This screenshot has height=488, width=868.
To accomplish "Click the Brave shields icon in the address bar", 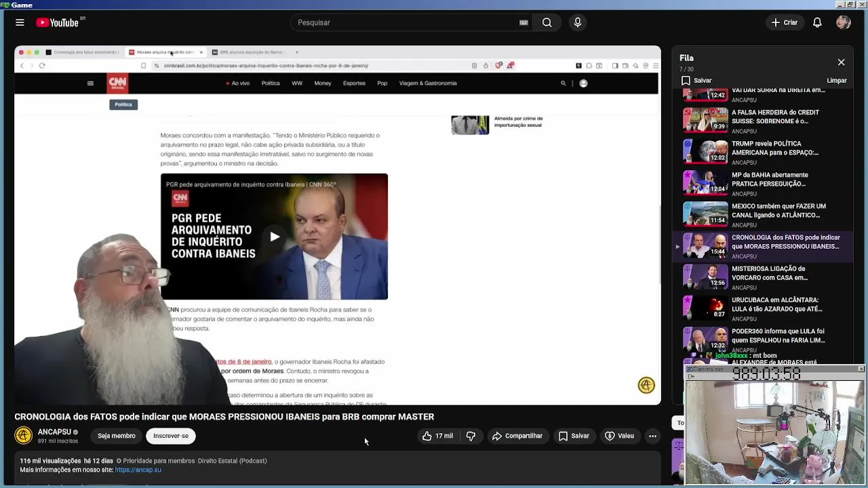I will (x=498, y=66).
